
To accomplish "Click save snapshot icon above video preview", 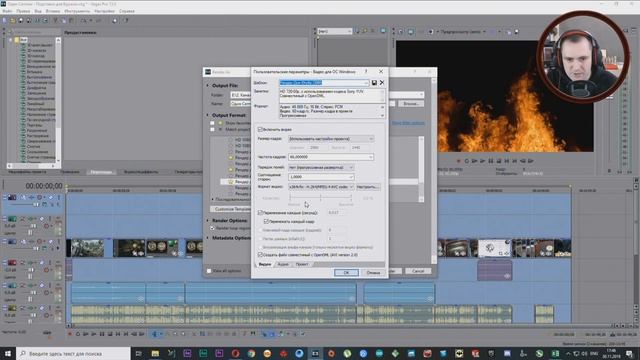I will click(516, 31).
